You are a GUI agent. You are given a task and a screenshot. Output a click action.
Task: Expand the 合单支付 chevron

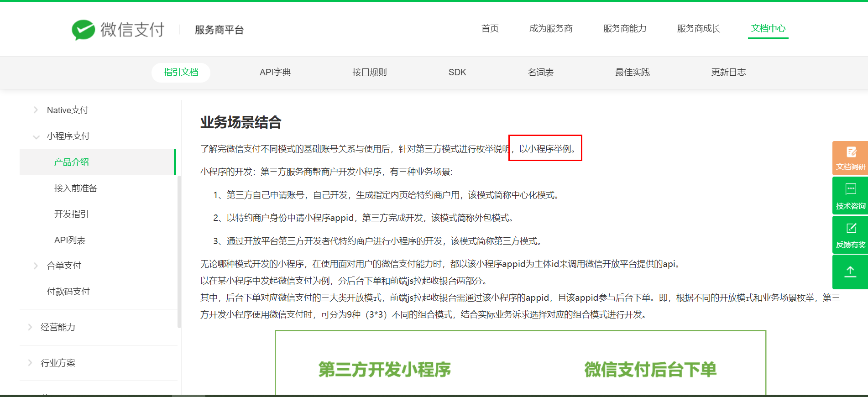click(36, 266)
